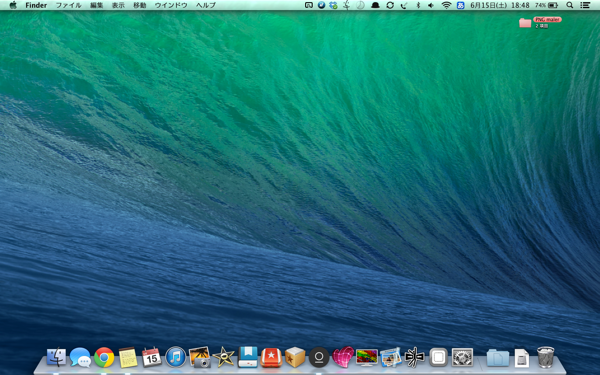Open the red star Wunderlist app
This screenshot has width=600, height=375.
pos(271,357)
